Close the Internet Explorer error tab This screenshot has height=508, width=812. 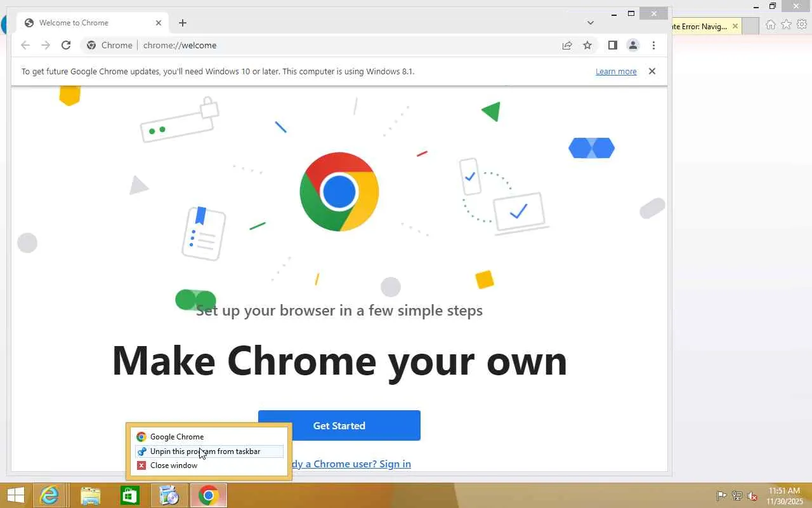pos(735,26)
